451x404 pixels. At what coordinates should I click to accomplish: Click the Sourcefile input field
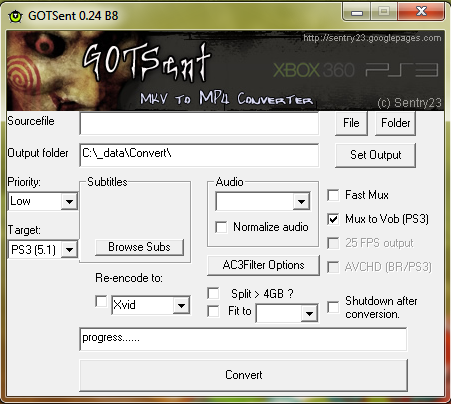pyautogui.click(x=199, y=123)
